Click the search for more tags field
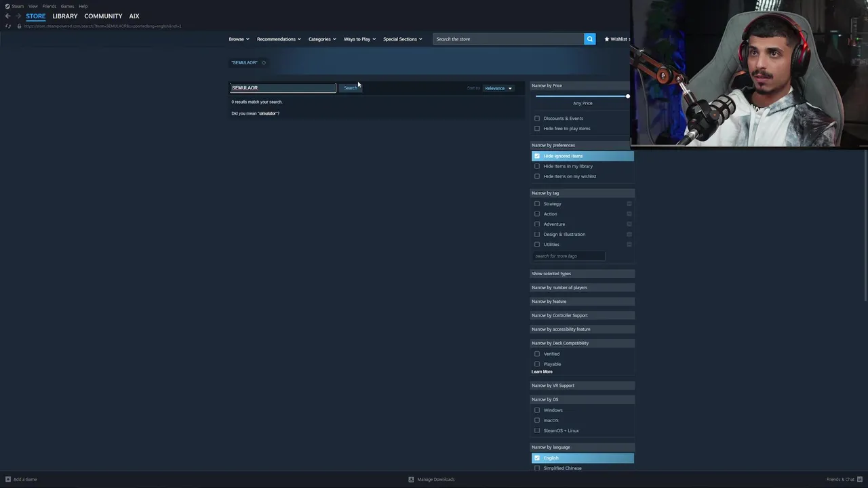868x488 pixels. pyautogui.click(x=568, y=256)
